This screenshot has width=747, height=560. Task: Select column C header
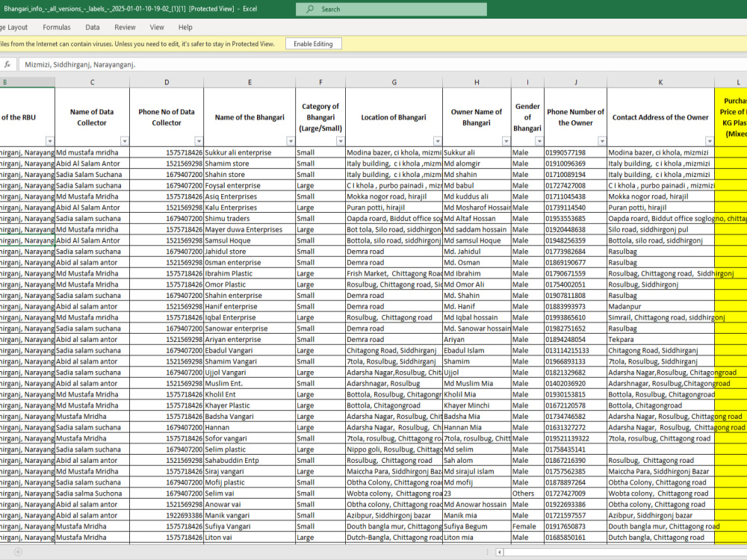click(x=92, y=82)
